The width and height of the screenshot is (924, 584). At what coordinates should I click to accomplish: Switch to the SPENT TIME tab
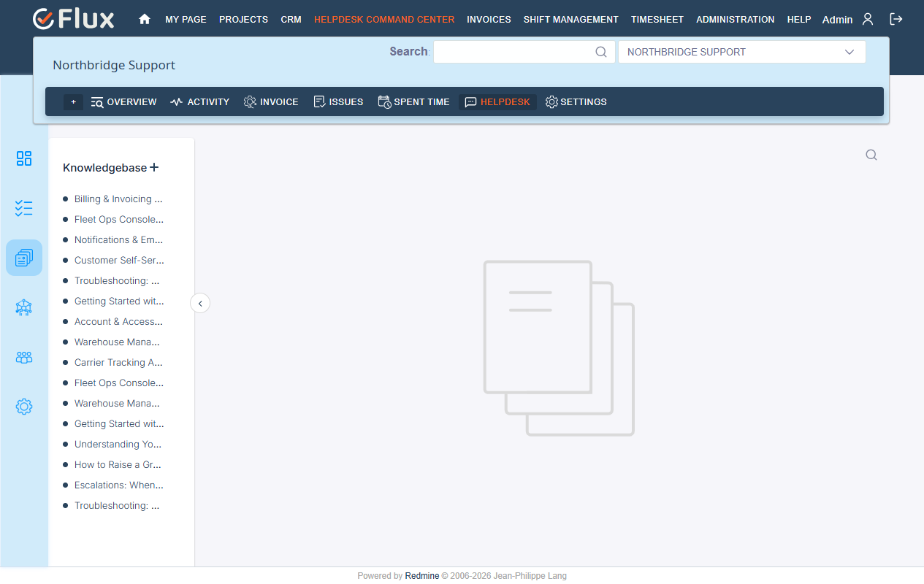click(x=413, y=102)
